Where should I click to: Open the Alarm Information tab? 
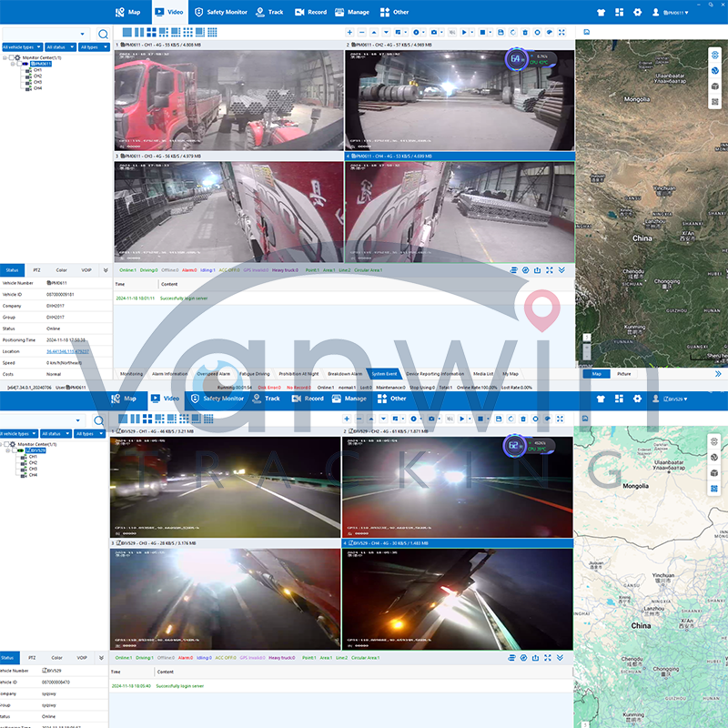(169, 374)
